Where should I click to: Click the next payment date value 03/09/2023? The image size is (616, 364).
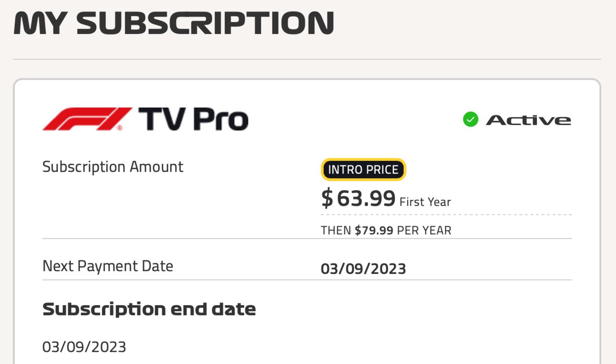tap(364, 269)
